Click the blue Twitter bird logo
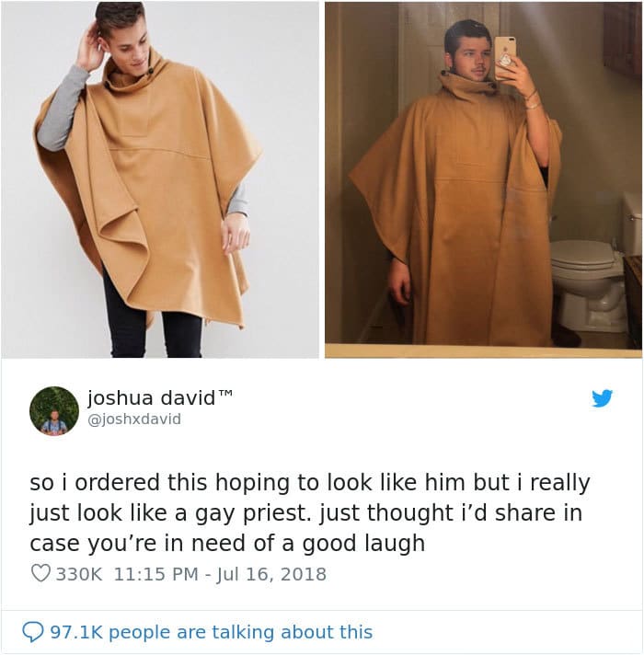Image resolution: width=644 pixels, height=655 pixels. (602, 398)
